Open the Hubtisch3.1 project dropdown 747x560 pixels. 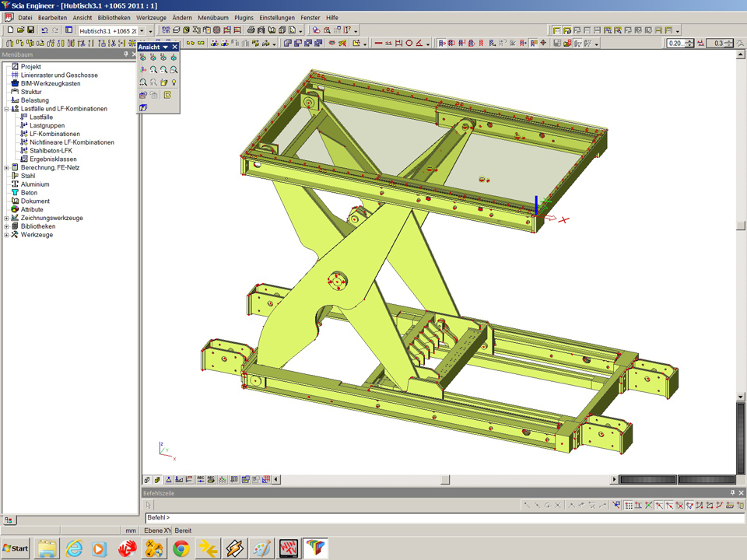(141, 30)
